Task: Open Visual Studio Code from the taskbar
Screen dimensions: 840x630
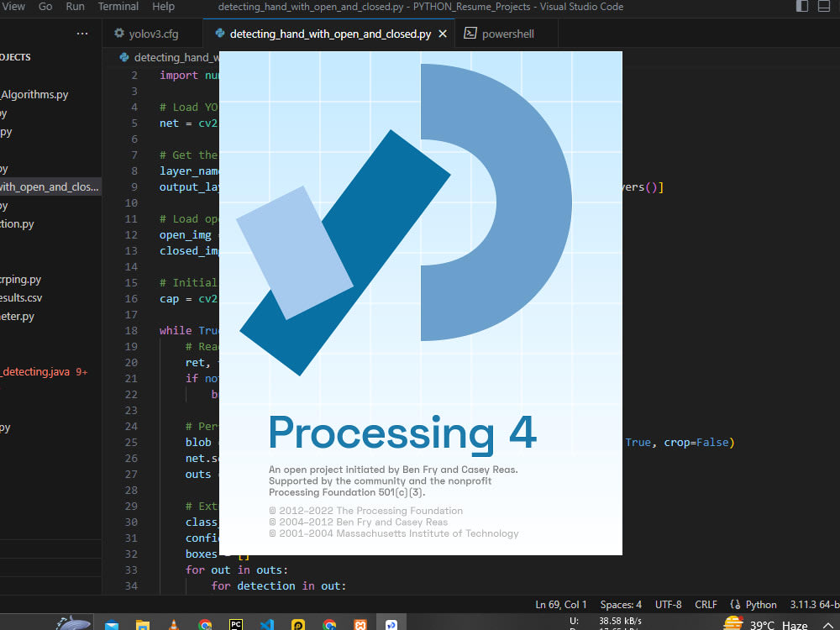Action: pos(267,625)
